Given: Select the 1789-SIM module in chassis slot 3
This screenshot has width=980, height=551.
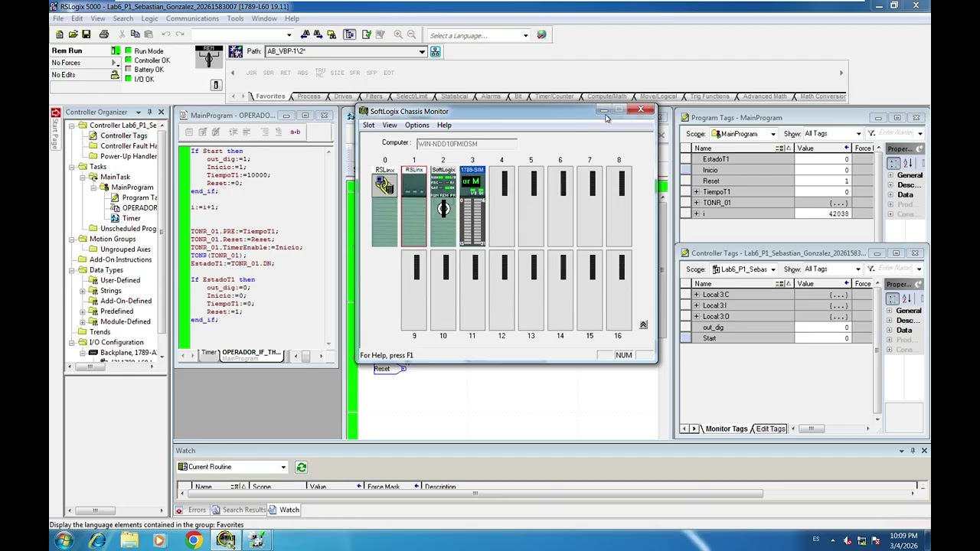Looking at the screenshot, I should (472, 207).
